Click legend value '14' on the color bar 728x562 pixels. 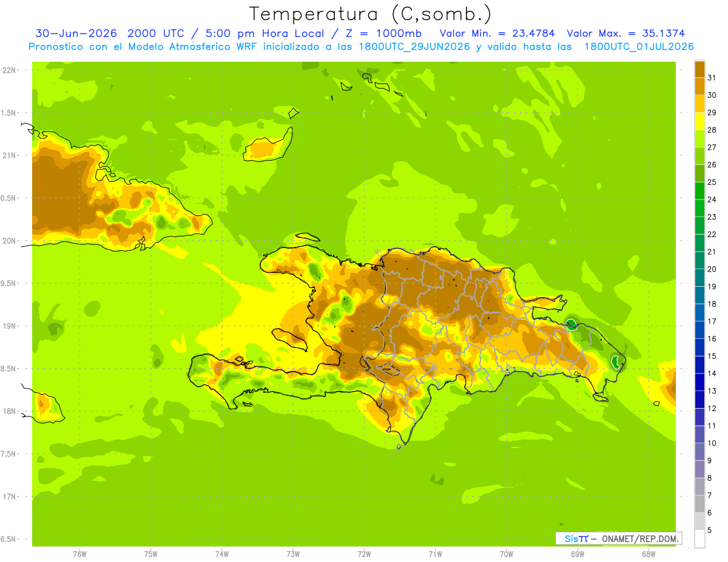tap(712, 373)
